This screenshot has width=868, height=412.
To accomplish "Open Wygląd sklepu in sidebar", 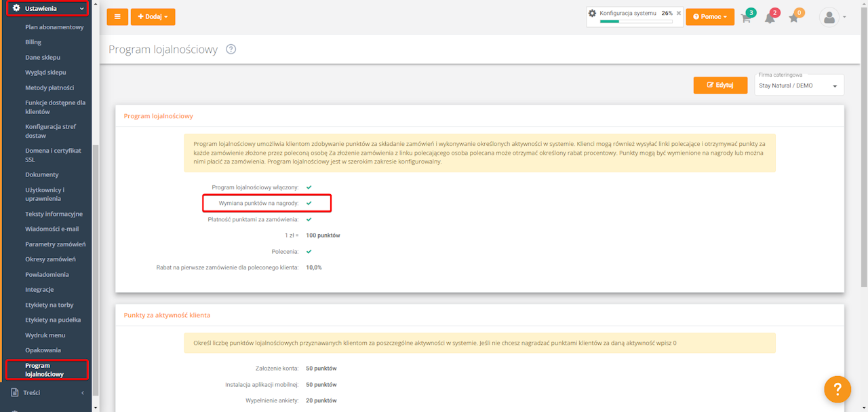I will [45, 73].
